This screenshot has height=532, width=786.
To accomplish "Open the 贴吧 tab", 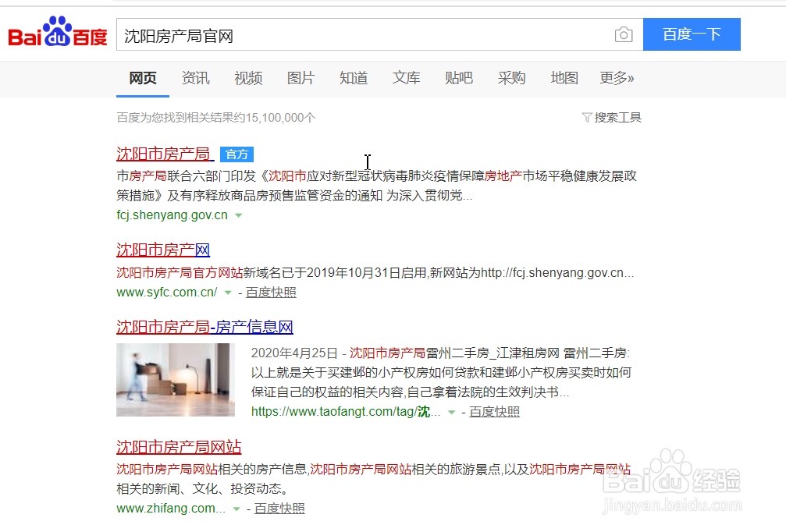I will coord(459,78).
